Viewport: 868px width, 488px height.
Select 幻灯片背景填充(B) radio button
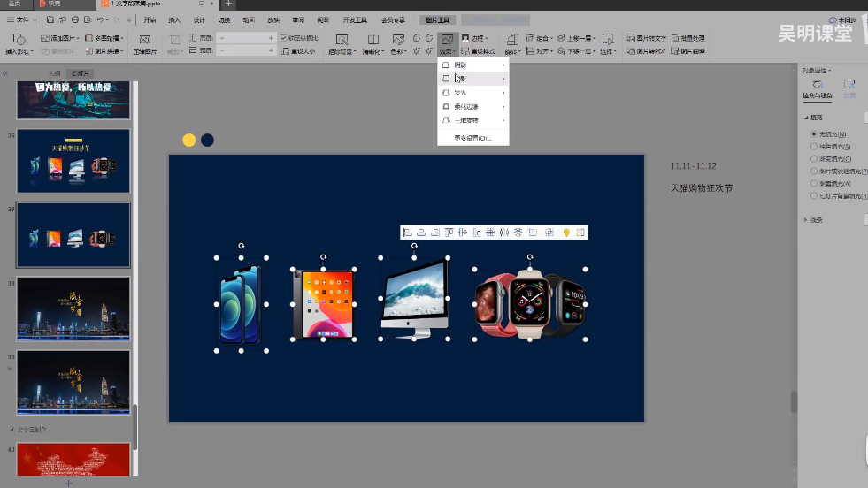pos(814,196)
